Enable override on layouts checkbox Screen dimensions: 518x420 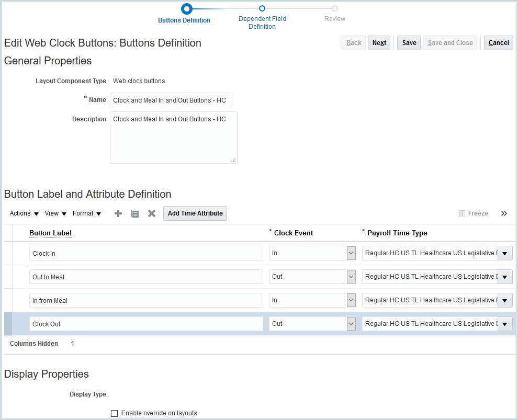click(114, 413)
